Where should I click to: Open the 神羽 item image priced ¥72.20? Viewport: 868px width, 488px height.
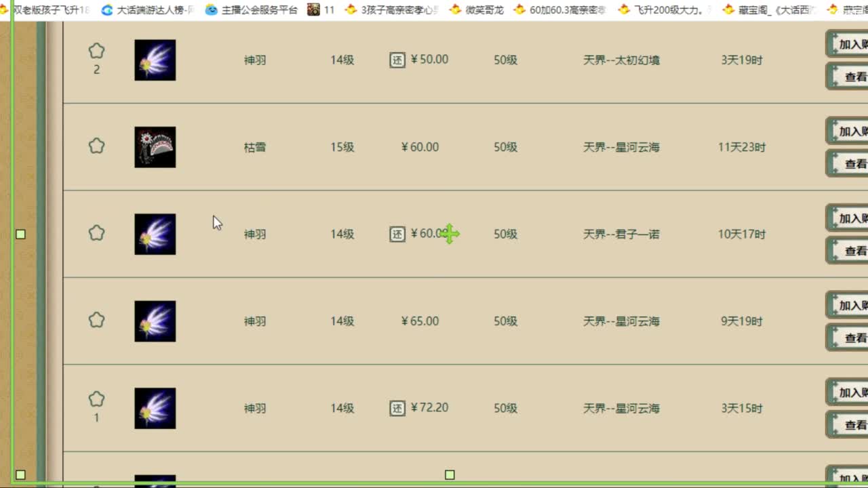click(155, 408)
